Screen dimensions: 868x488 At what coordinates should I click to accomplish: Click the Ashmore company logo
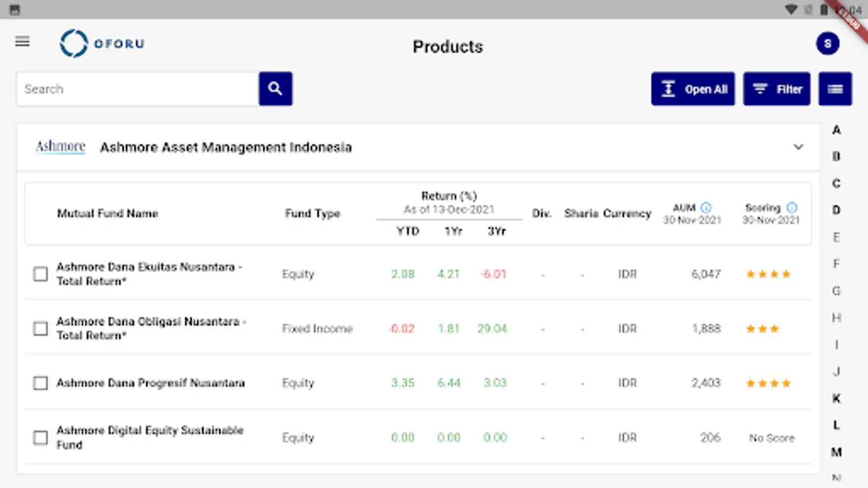click(60, 147)
